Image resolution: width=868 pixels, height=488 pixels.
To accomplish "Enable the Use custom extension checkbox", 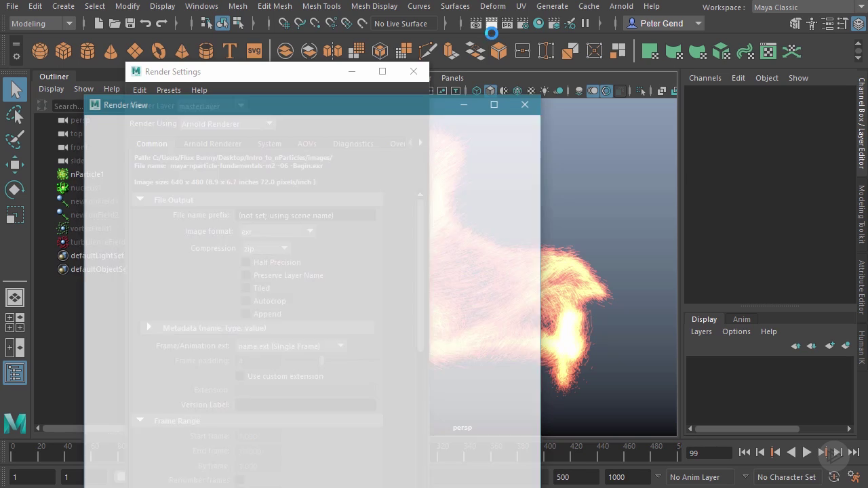I will point(240,376).
